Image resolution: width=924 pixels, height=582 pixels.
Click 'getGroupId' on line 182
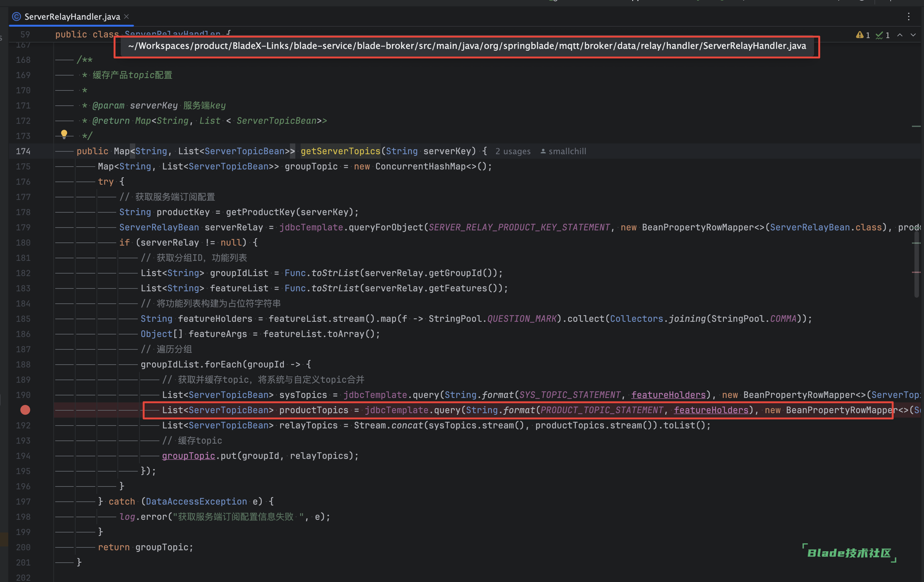455,273
